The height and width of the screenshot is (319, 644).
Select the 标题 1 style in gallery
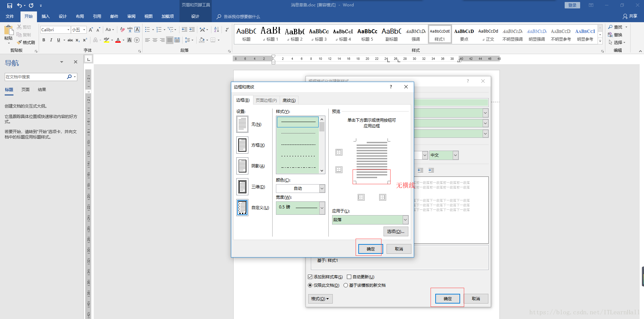(x=271, y=34)
